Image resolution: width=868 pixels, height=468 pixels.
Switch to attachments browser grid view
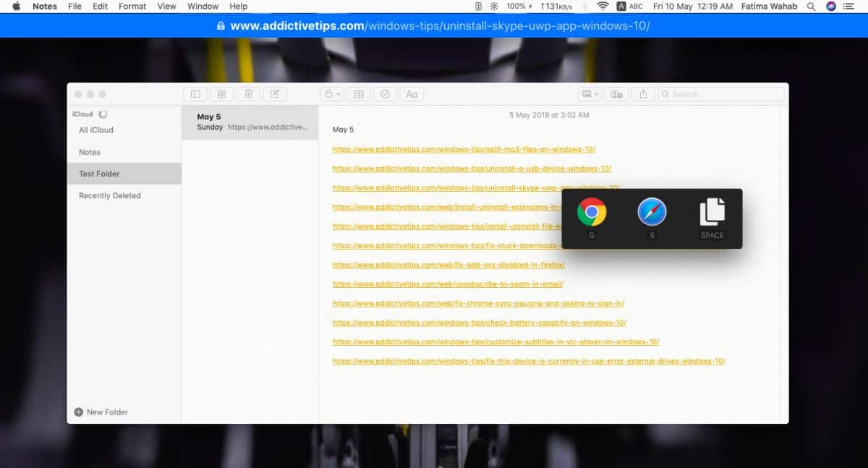(x=222, y=94)
